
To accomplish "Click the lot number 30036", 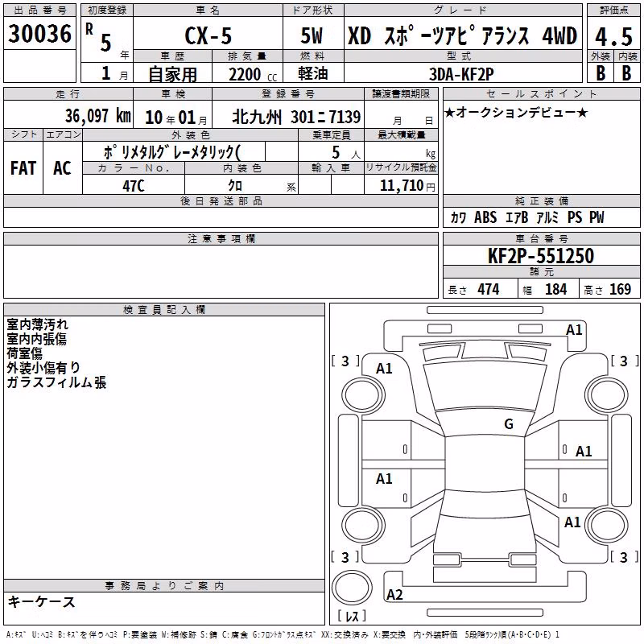I will pos(39,34).
